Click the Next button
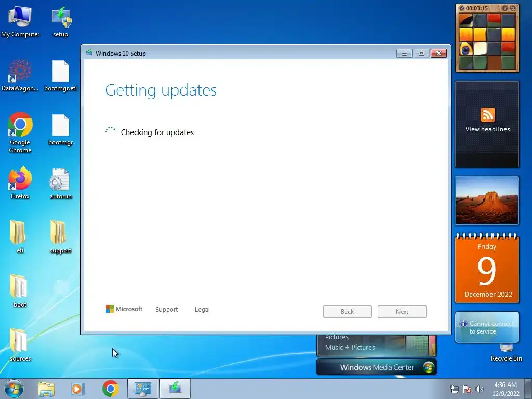 coord(402,312)
